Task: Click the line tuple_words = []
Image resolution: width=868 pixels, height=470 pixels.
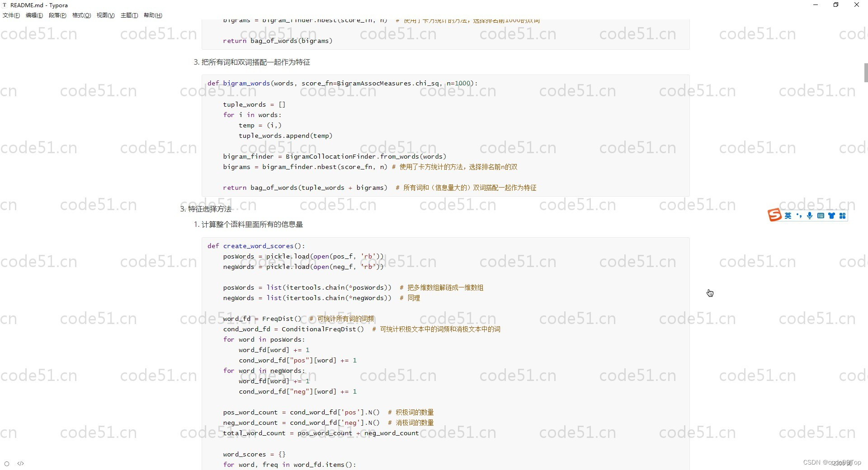Action: pos(254,104)
